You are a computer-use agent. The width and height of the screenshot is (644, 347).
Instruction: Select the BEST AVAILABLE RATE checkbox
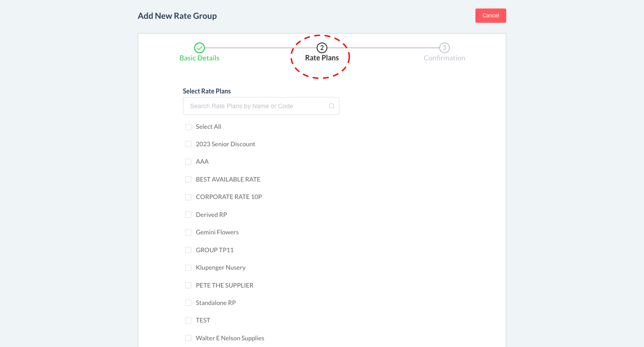pos(188,179)
